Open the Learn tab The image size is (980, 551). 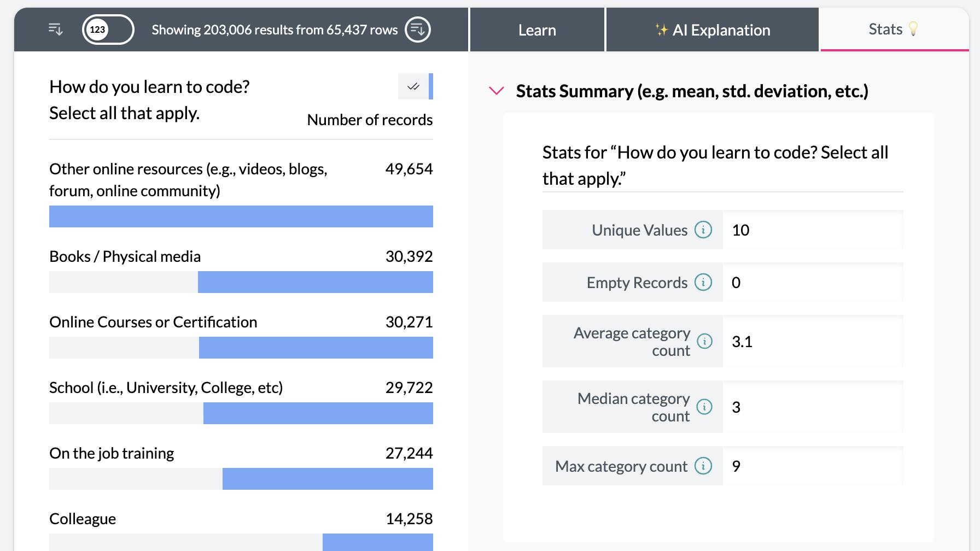point(537,30)
